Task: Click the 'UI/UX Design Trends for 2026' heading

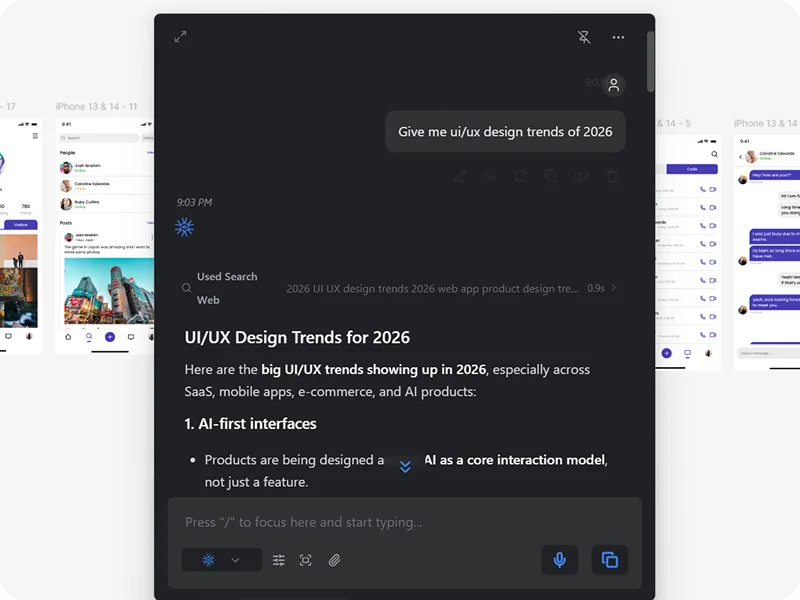Action: point(297,337)
